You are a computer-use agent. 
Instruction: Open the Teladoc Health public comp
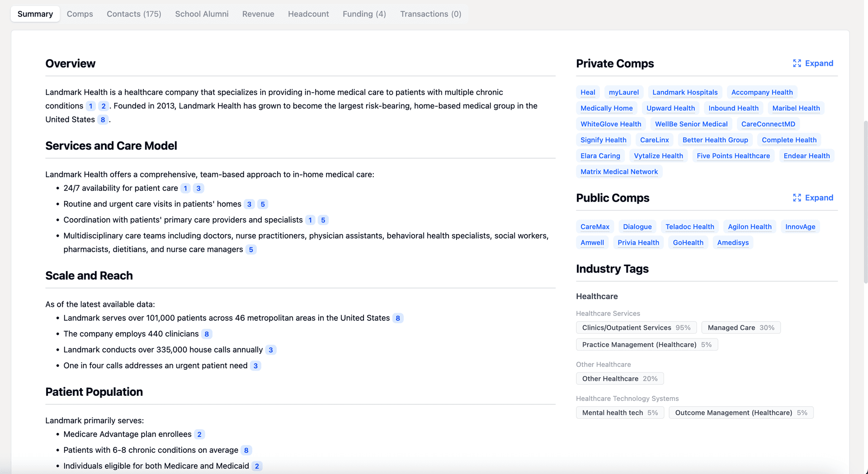689,227
